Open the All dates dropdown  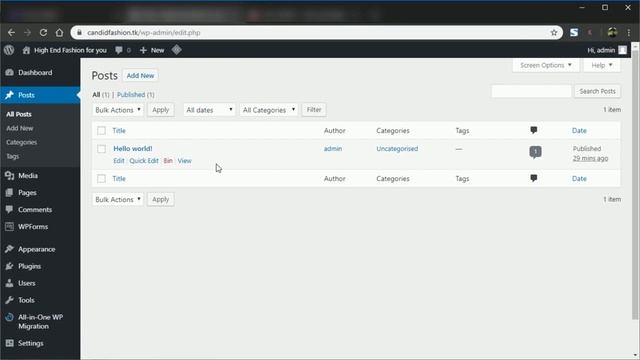point(209,110)
